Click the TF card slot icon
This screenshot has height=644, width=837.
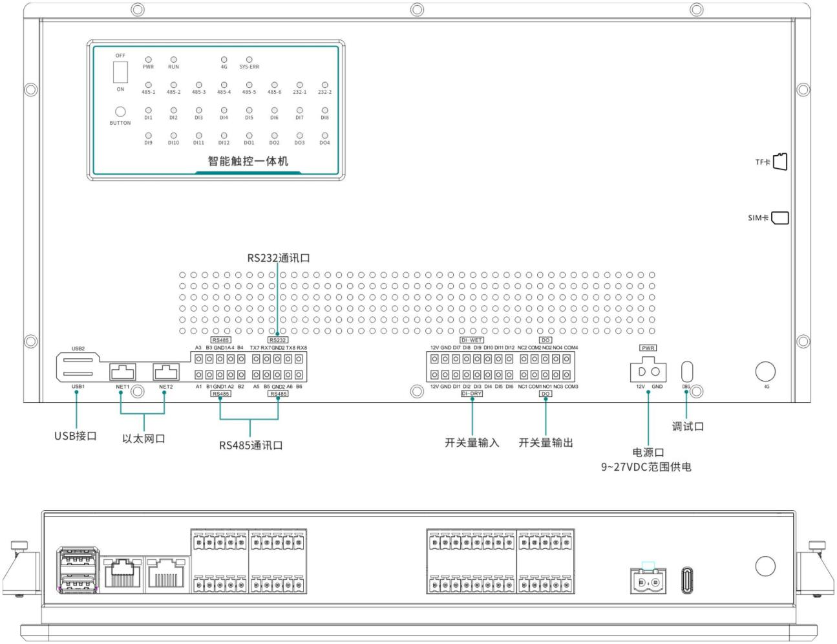click(780, 162)
